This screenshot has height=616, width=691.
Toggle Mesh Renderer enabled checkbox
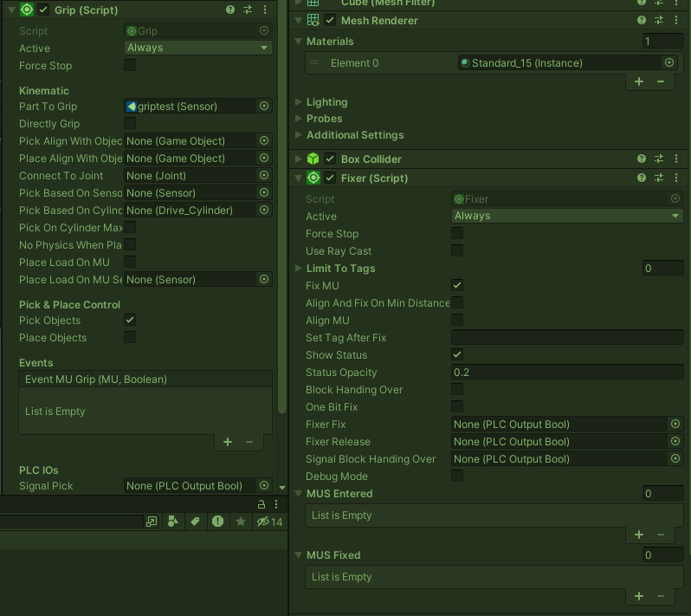coord(330,20)
